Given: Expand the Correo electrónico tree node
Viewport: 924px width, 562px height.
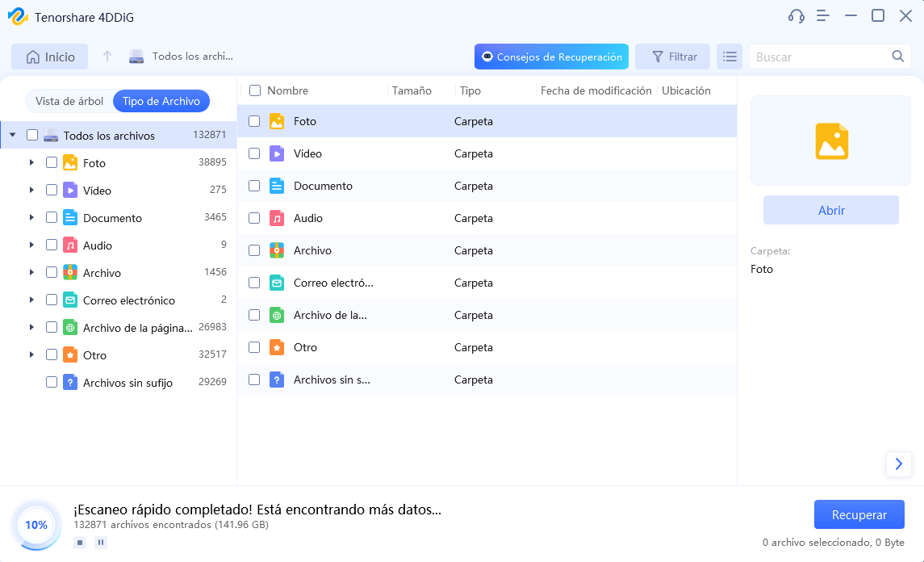Looking at the screenshot, I should click(x=31, y=300).
